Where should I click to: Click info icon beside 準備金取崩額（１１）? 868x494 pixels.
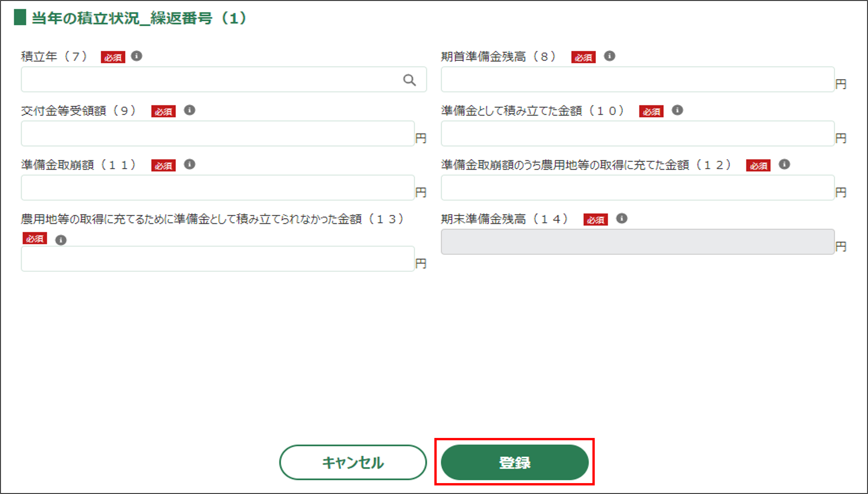tap(189, 165)
